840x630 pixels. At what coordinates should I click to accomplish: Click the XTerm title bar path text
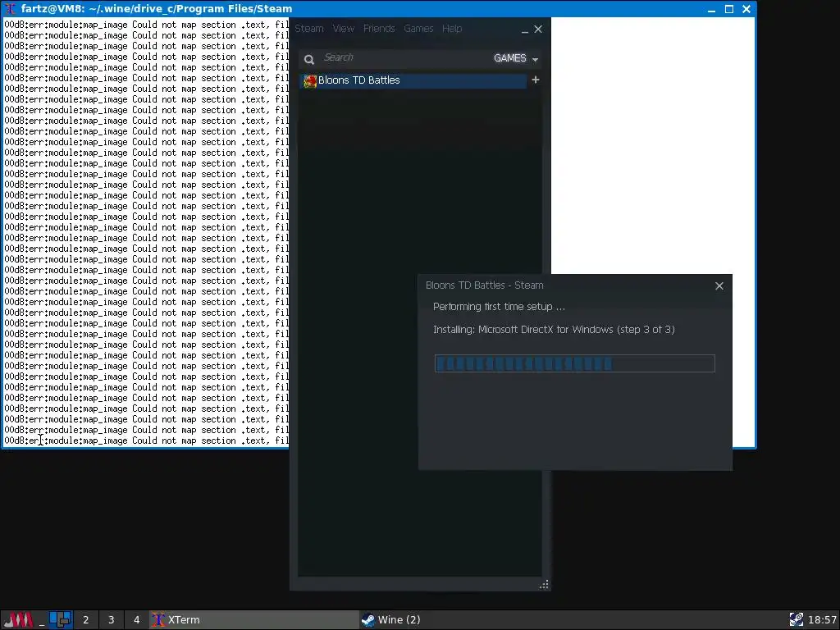157,8
